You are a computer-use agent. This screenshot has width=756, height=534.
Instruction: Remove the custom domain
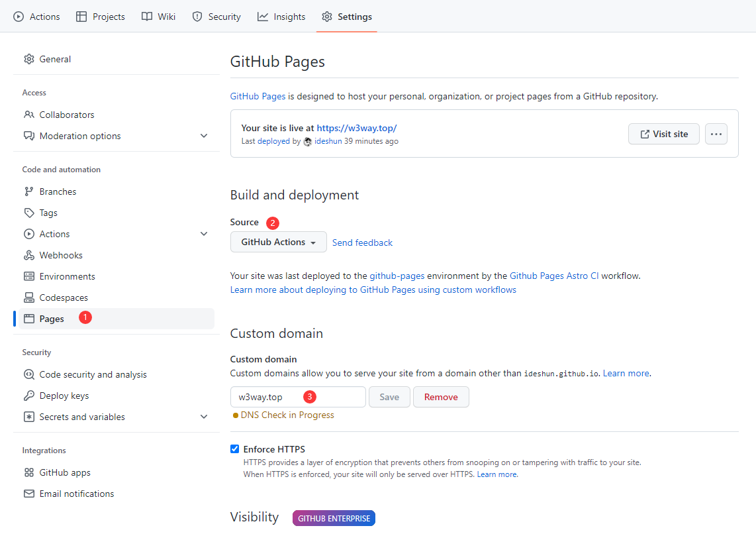pos(441,397)
